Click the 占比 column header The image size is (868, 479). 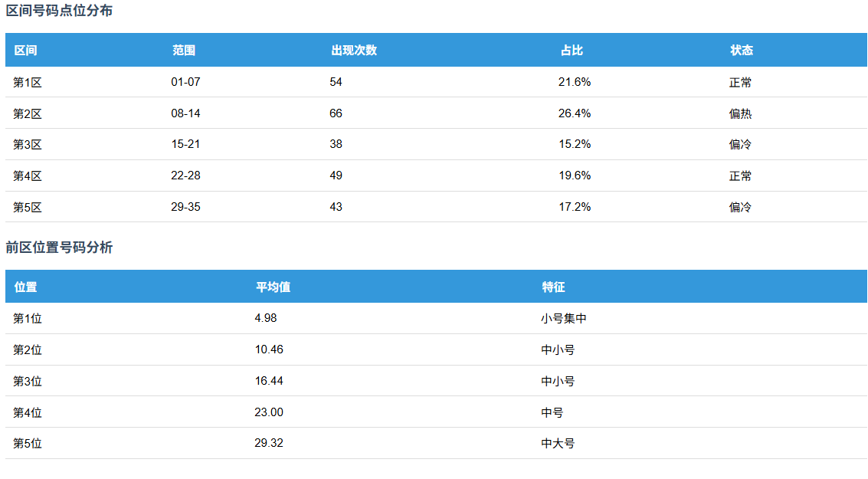[x=572, y=51]
